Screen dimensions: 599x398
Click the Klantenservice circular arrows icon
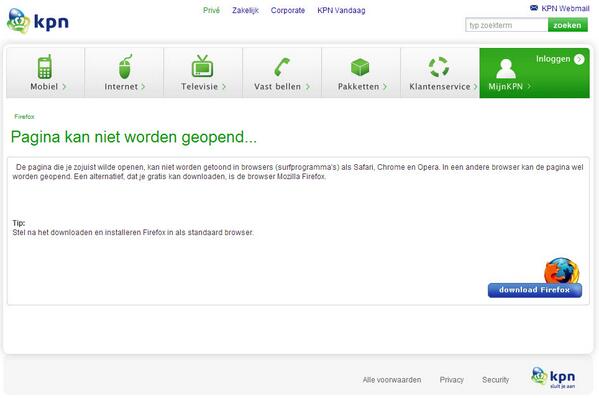click(x=439, y=67)
